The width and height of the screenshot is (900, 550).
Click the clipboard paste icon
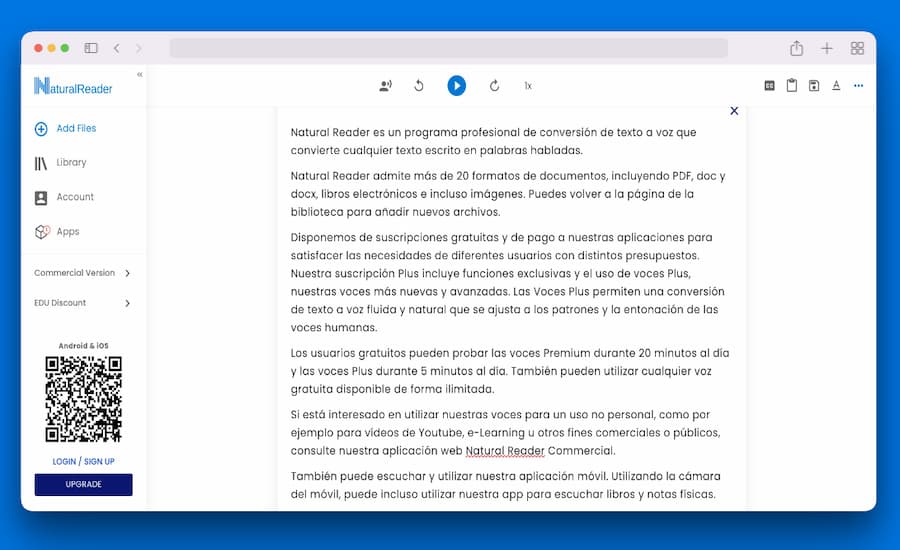(792, 86)
